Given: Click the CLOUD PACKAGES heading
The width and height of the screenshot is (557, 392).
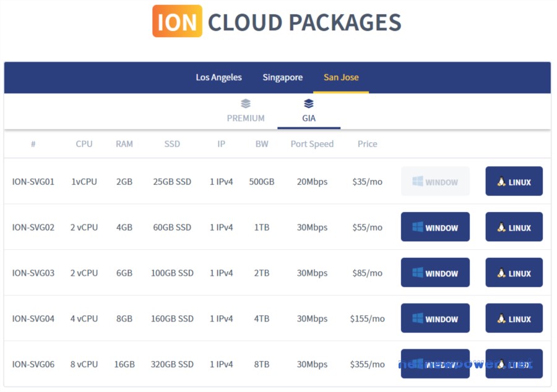Looking at the screenshot, I should pyautogui.click(x=304, y=22).
